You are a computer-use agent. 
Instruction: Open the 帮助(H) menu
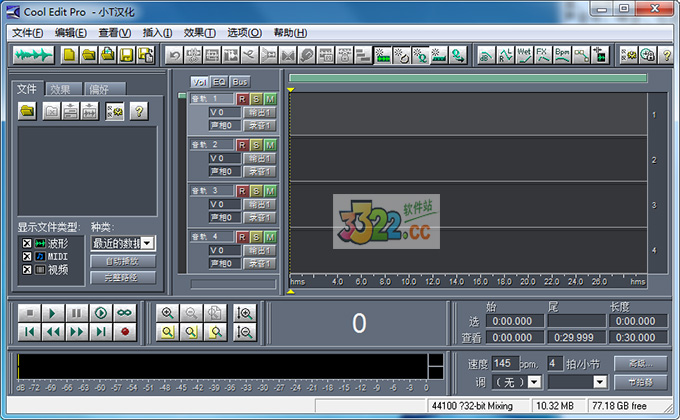tap(290, 33)
